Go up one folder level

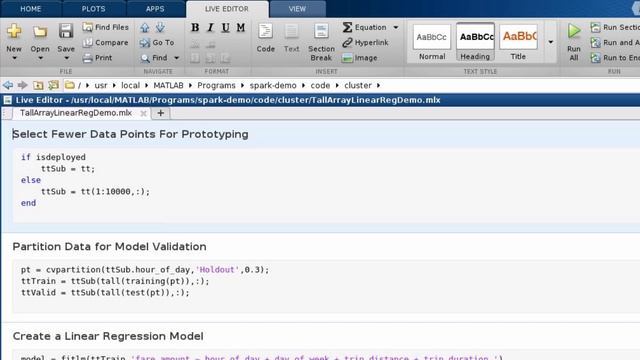pos(38,85)
